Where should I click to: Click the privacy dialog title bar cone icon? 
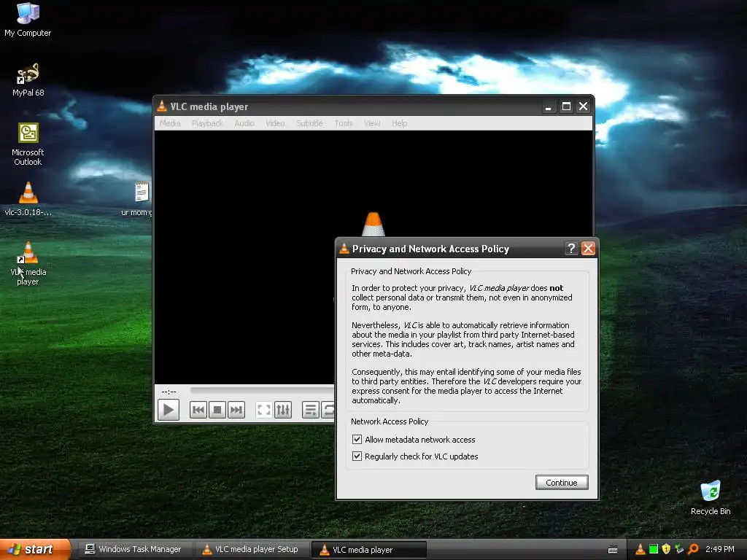pos(344,248)
